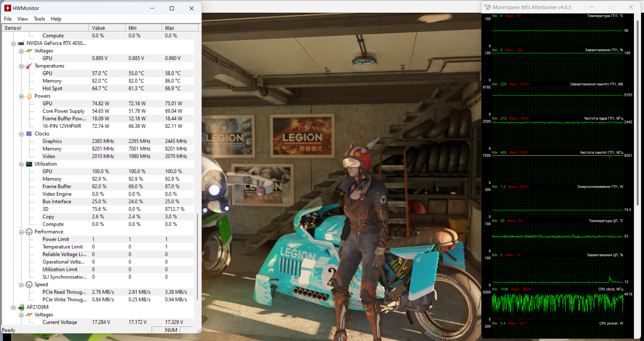Click the Temperatures thermometer icon
The image size is (644, 341).
[29, 66]
